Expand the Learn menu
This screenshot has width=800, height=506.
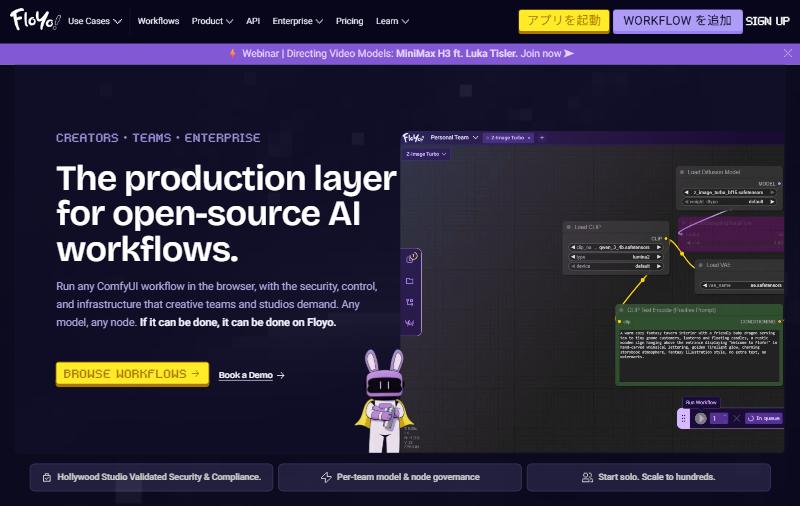pyautogui.click(x=392, y=21)
